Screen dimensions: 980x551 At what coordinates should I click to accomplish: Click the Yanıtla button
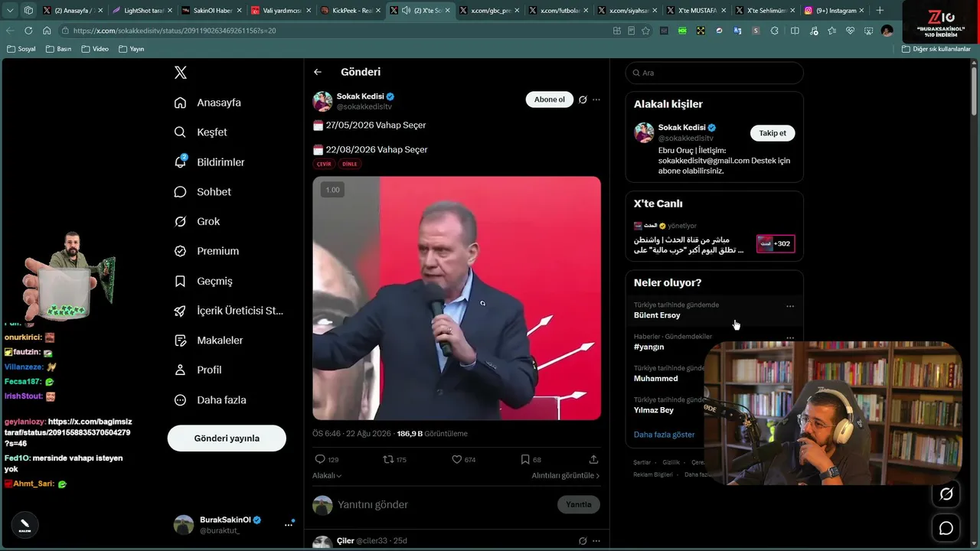(x=579, y=504)
